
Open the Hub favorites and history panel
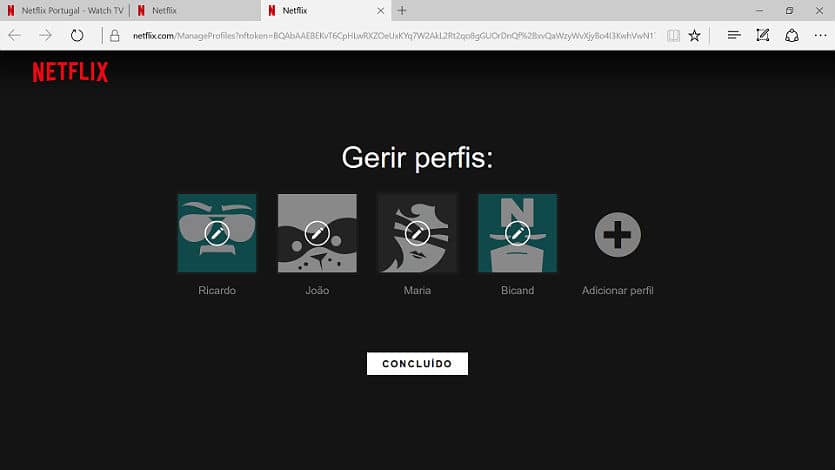734,35
